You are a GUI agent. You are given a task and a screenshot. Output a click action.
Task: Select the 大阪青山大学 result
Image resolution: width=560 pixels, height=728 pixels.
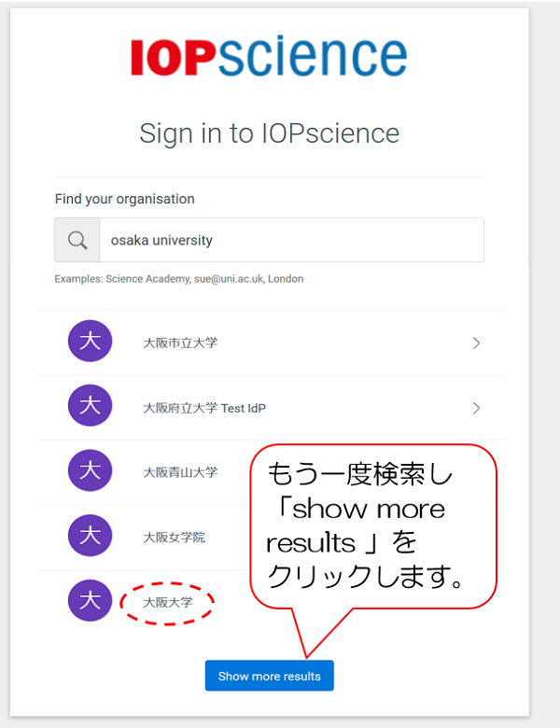click(180, 472)
